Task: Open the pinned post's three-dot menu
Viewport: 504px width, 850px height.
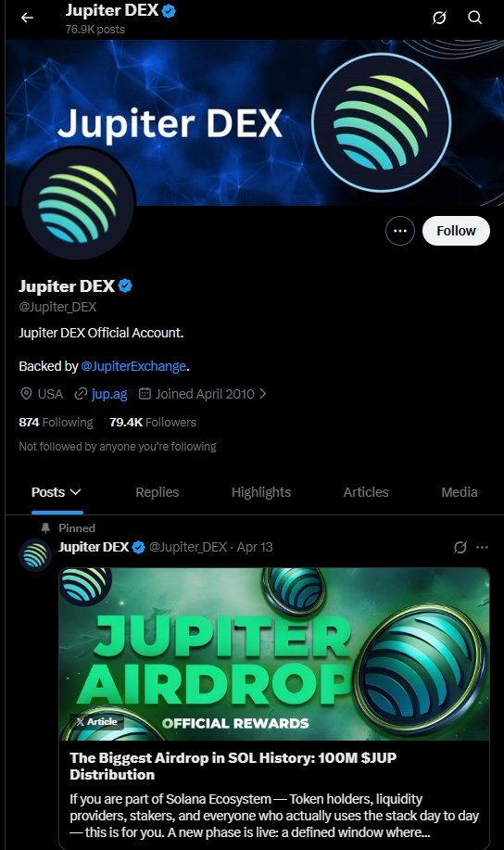Action: (x=482, y=547)
